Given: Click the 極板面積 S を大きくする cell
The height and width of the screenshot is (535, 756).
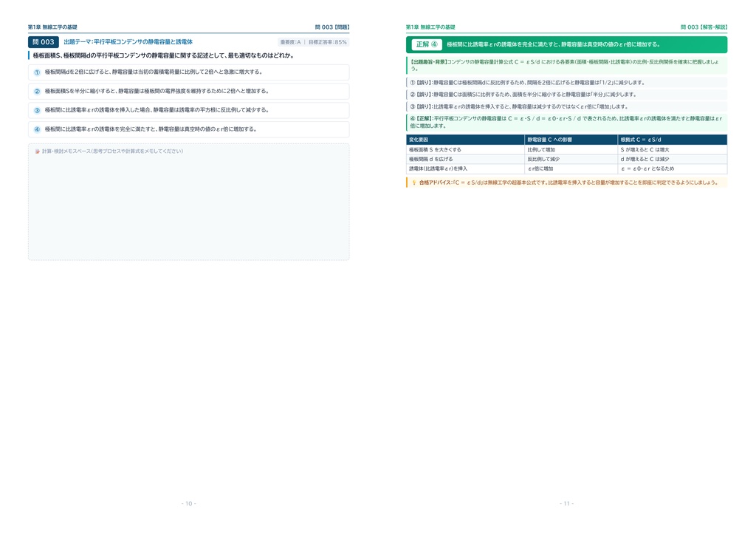Looking at the screenshot, I should (465, 150).
